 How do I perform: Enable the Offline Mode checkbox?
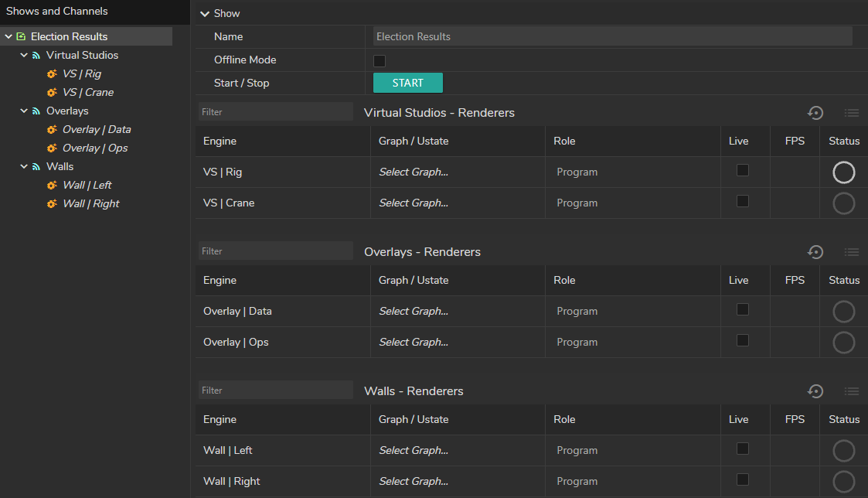pos(380,60)
